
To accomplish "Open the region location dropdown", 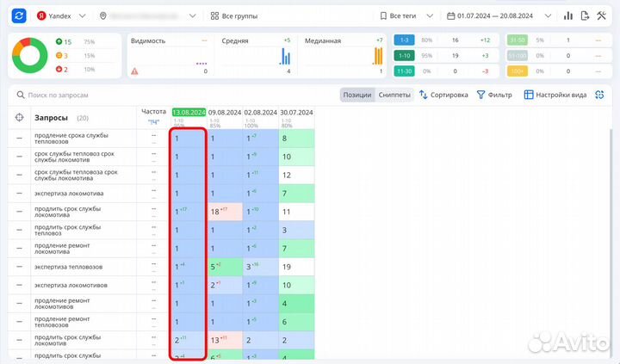I will [148, 15].
